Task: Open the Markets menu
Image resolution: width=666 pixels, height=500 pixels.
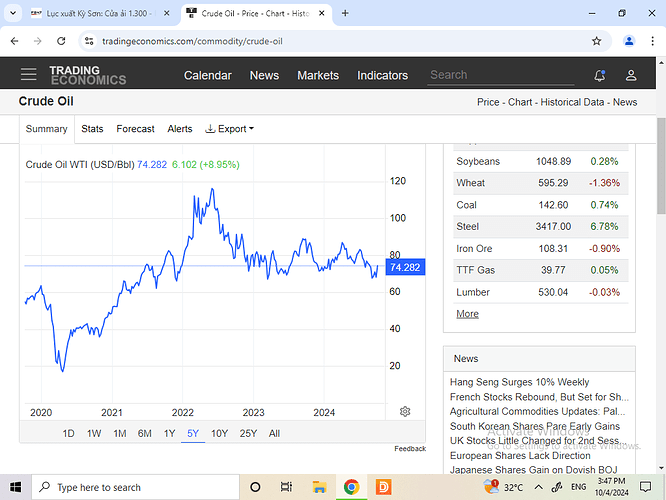Action: (318, 75)
